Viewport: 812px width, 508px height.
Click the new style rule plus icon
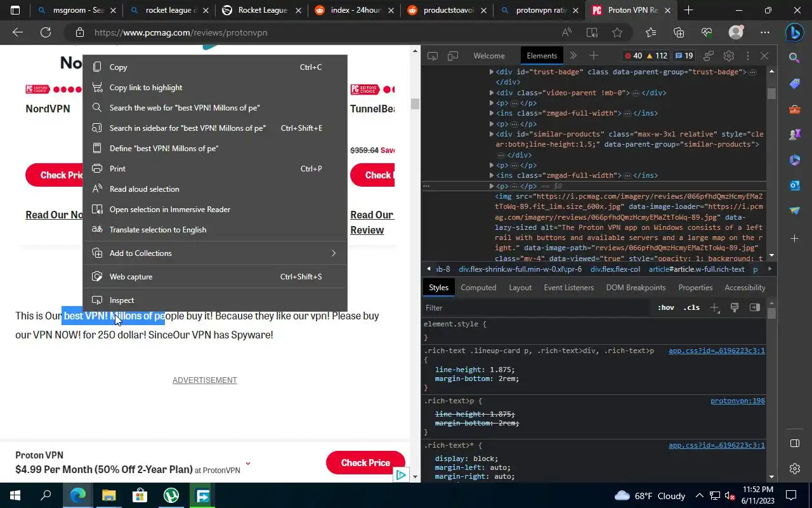[x=715, y=307]
